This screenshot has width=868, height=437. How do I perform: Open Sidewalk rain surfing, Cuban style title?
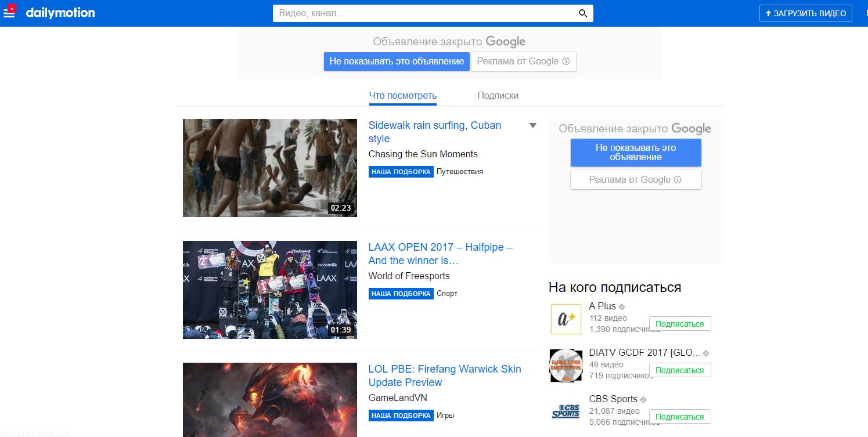[435, 132]
